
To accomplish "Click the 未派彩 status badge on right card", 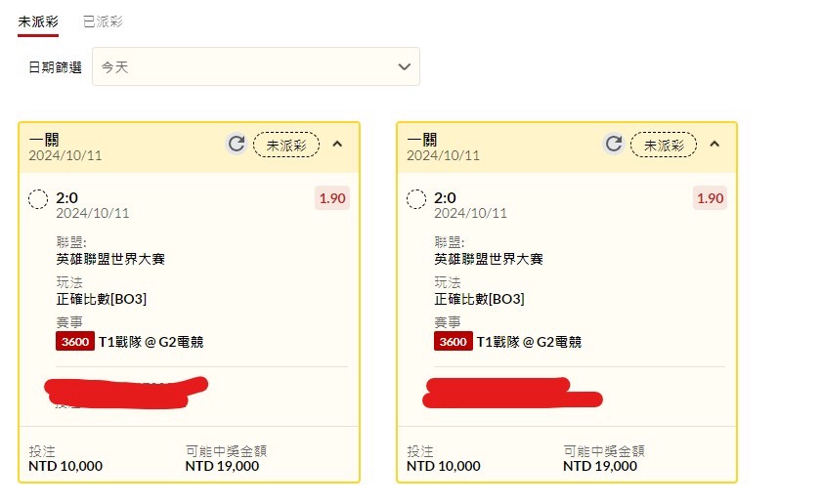I will point(664,146).
